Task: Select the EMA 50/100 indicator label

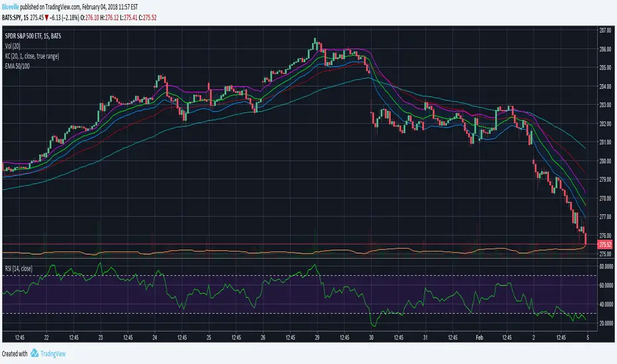Action: coord(17,66)
